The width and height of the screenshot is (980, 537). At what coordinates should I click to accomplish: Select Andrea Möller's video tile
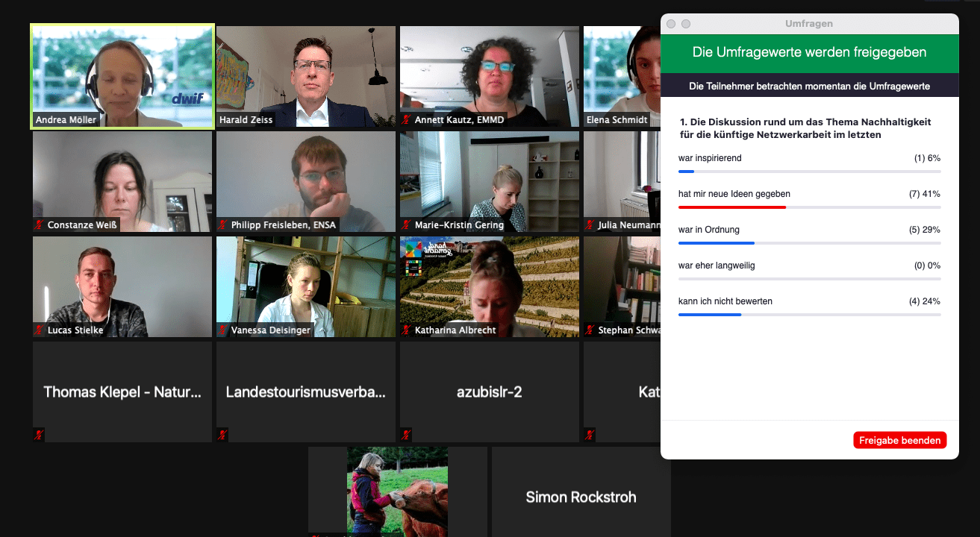point(122,76)
